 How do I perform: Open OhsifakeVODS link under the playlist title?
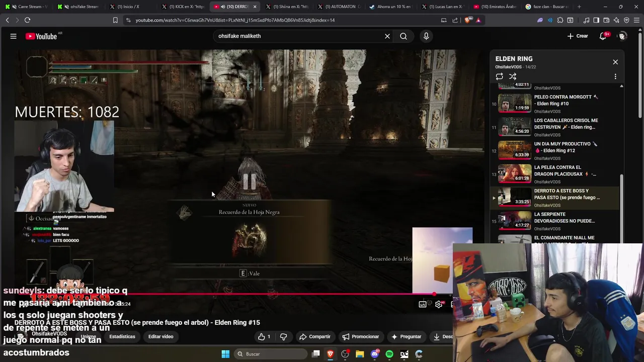click(508, 67)
